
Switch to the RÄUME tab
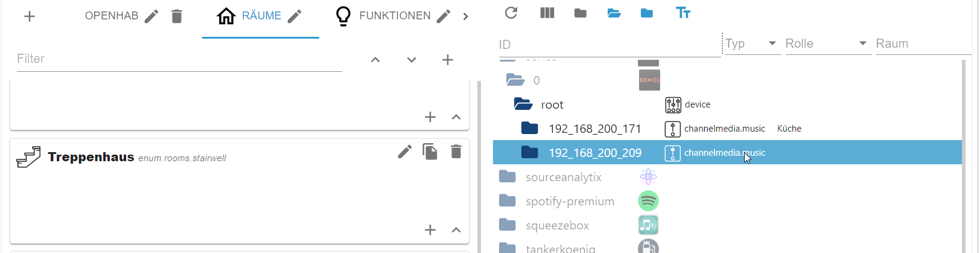[x=261, y=16]
